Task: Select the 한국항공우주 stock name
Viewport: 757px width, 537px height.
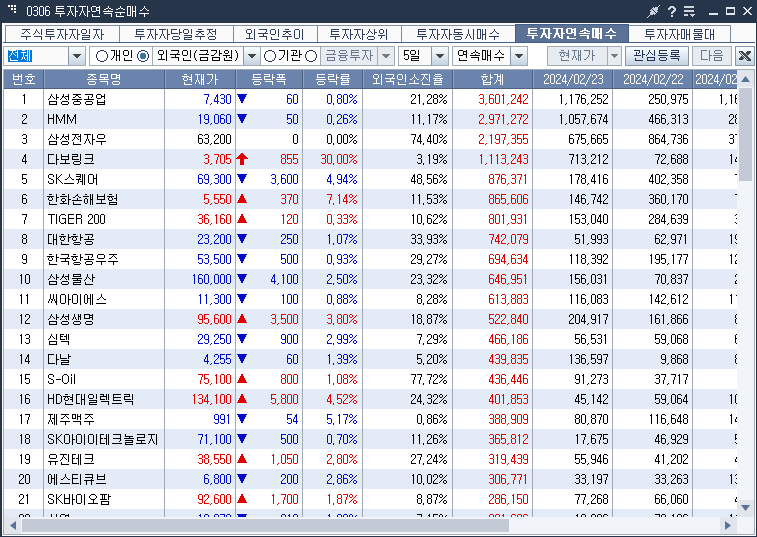Action: click(x=83, y=259)
